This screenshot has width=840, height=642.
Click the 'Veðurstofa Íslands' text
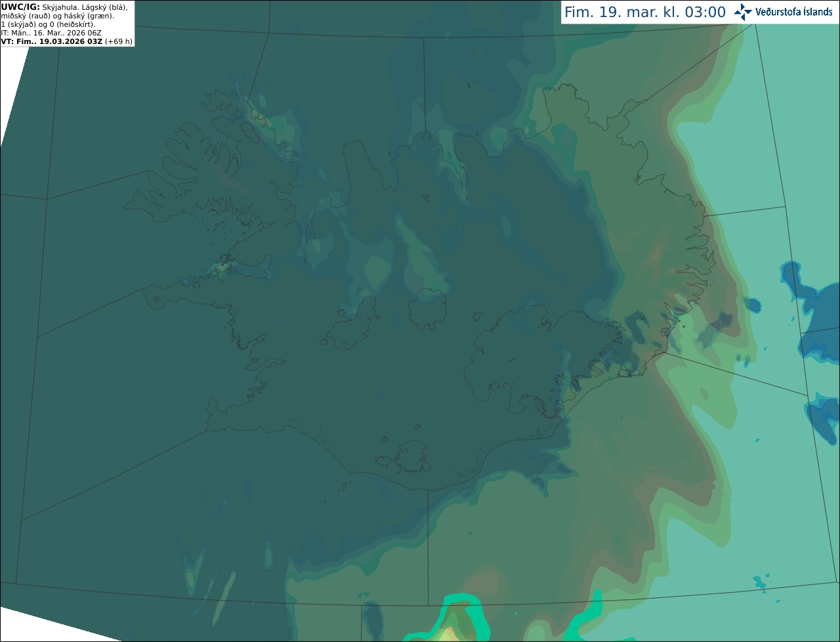793,12
